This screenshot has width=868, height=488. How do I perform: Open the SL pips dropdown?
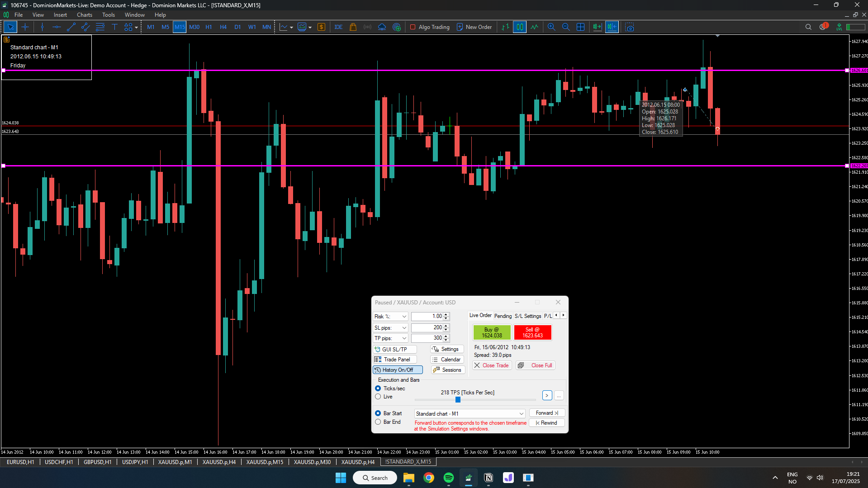(x=390, y=328)
